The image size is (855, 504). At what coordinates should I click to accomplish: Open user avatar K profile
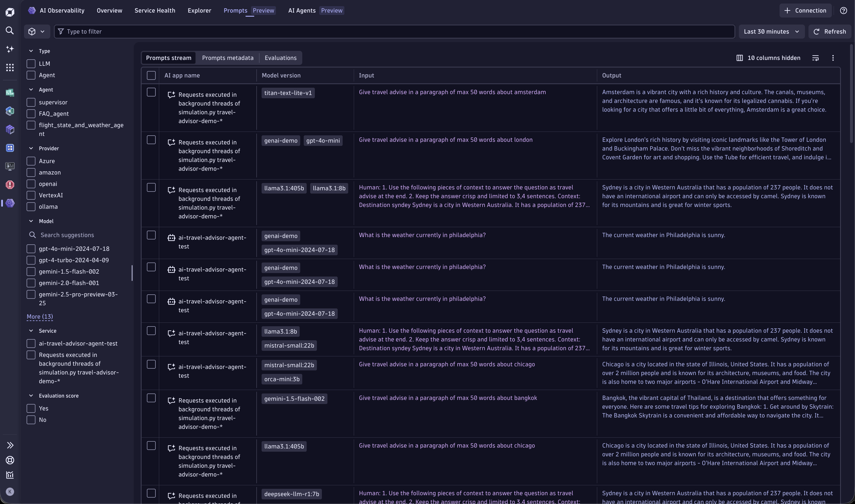[x=10, y=491]
